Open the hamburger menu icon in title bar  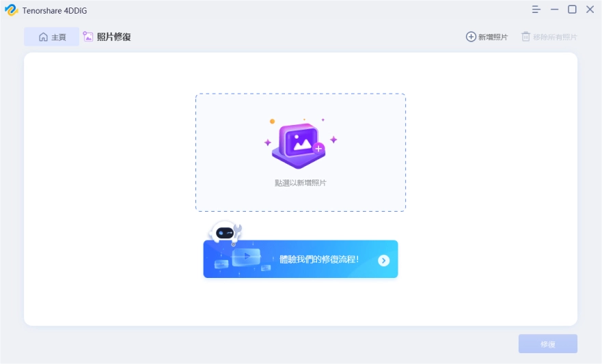(x=536, y=10)
